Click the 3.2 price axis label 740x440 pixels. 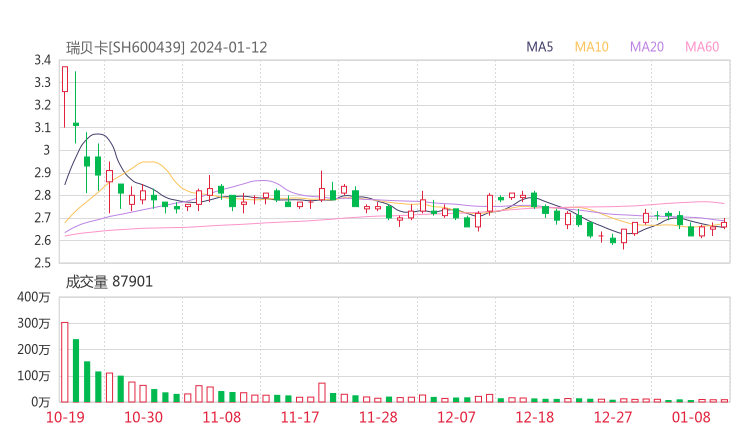pos(42,105)
